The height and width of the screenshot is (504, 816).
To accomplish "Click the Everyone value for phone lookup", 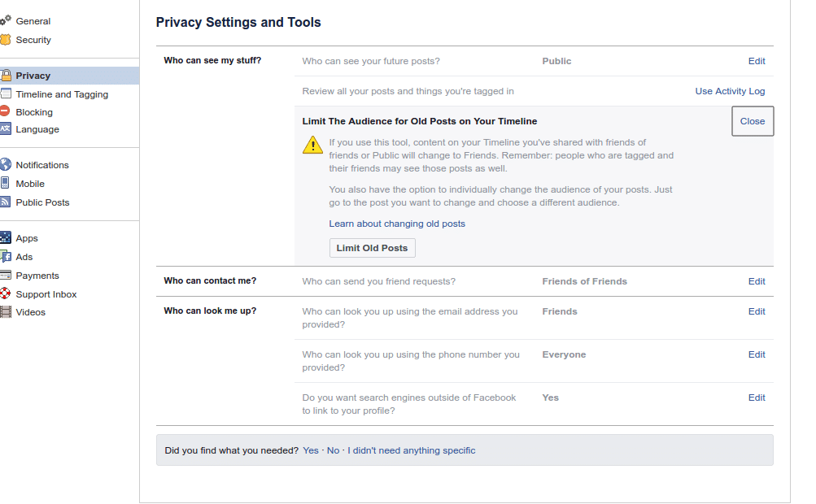I will click(564, 354).
